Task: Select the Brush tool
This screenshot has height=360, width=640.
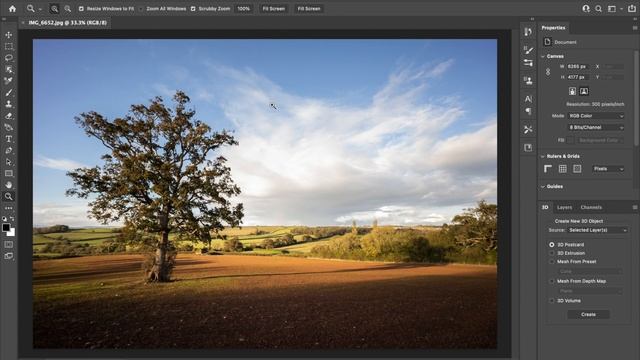Action: (9, 93)
